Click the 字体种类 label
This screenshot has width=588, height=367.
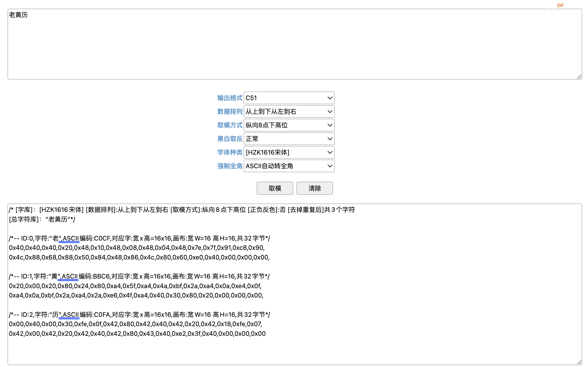pyautogui.click(x=230, y=152)
